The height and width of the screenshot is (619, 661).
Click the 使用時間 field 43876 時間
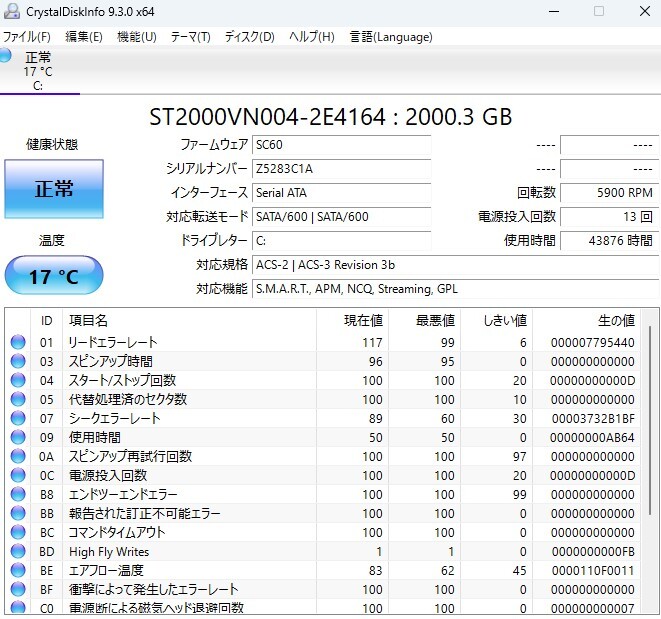click(x=609, y=241)
